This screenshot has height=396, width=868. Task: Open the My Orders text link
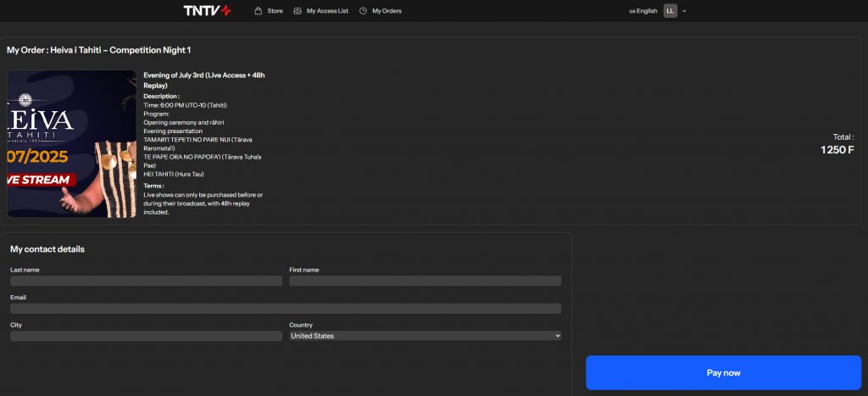387,11
